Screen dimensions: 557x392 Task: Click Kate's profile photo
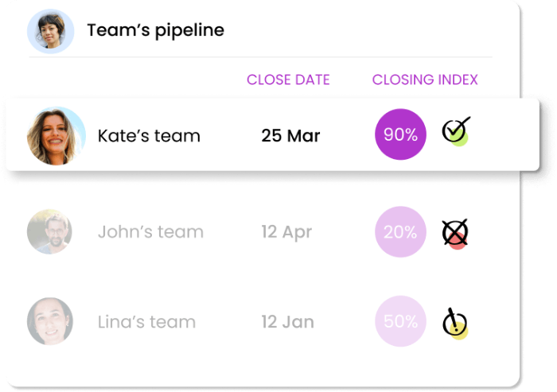(x=56, y=136)
